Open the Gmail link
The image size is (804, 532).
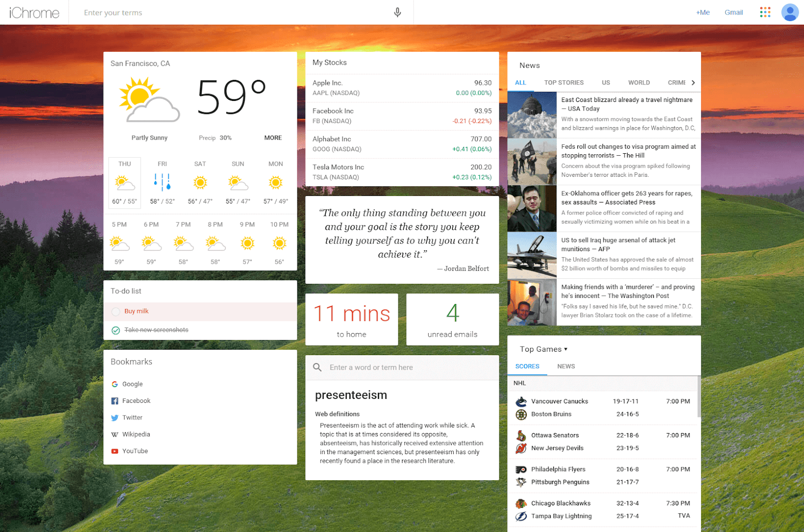pyautogui.click(x=734, y=13)
